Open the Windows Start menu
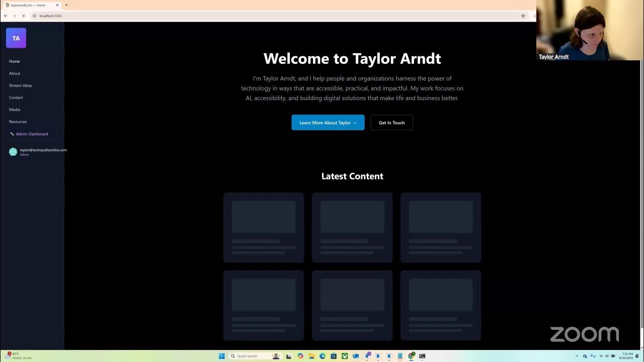This screenshot has width=644, height=362. tap(221, 356)
